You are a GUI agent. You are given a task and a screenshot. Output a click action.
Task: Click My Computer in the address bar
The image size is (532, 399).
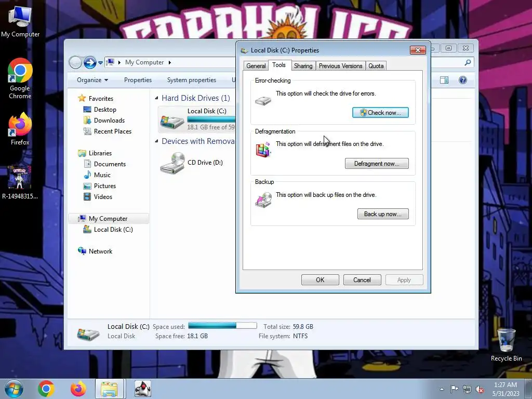[x=144, y=62]
